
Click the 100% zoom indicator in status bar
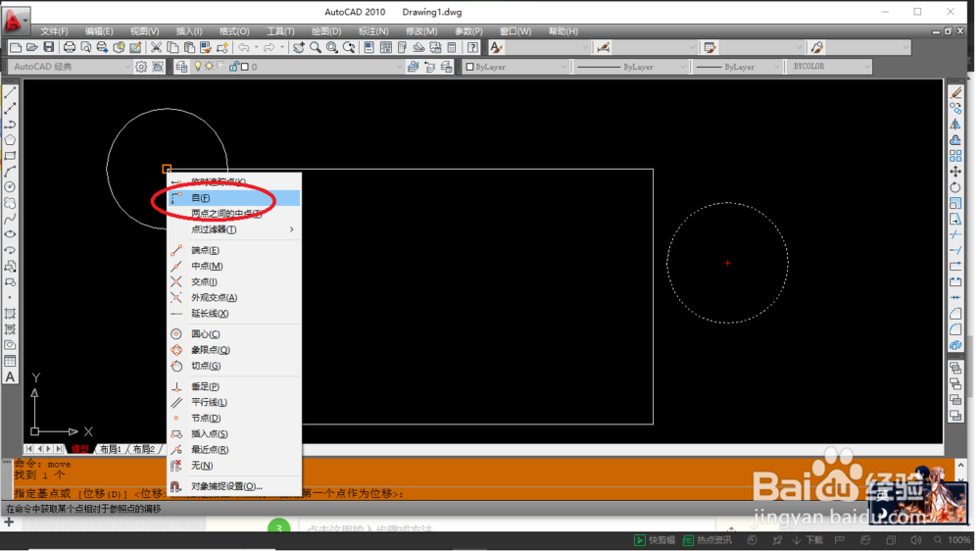click(x=958, y=540)
